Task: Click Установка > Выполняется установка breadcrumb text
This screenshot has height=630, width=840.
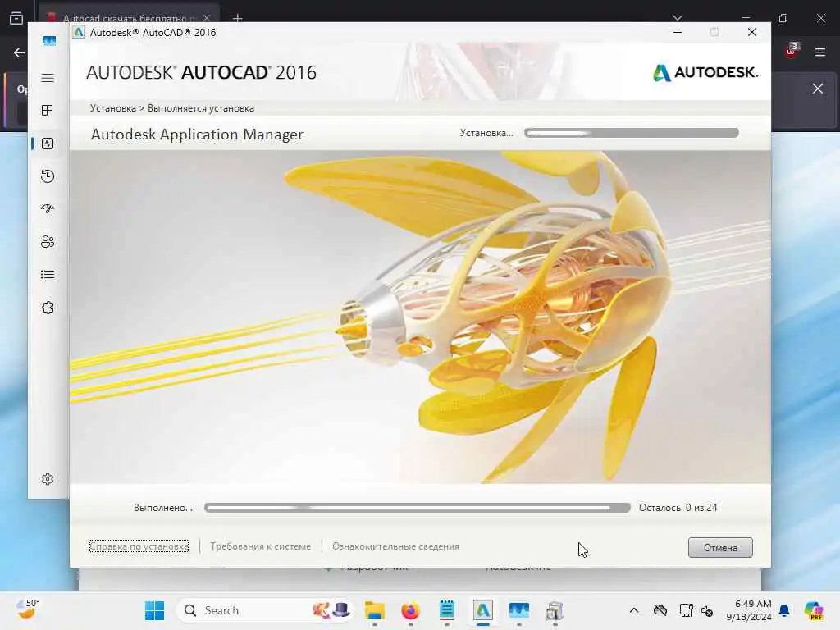Action: 172,108
